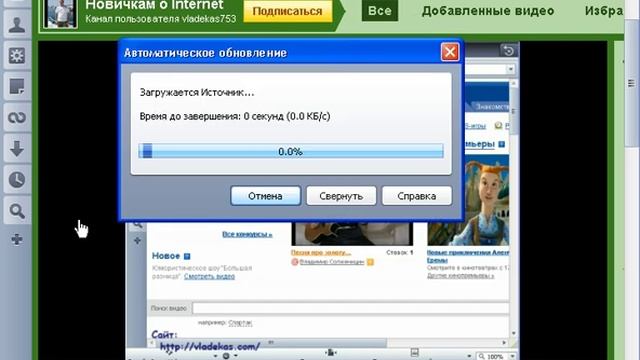Click the channel avatar thumbnail
640x360 pixels.
pyautogui.click(x=60, y=13)
